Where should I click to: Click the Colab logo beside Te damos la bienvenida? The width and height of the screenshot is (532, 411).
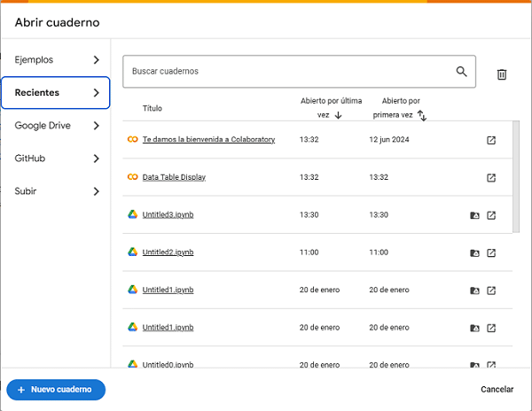[132, 139]
